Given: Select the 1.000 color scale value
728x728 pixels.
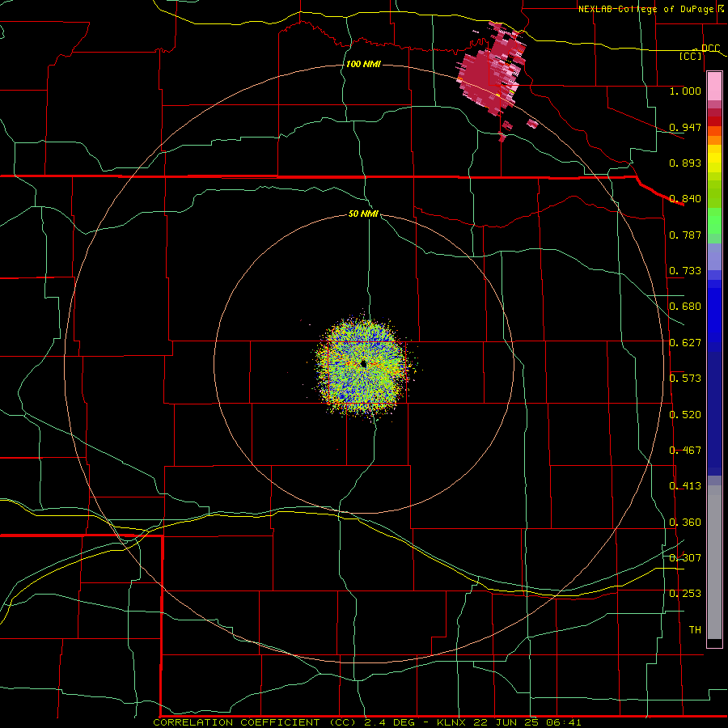Looking at the screenshot, I should tap(685, 91).
